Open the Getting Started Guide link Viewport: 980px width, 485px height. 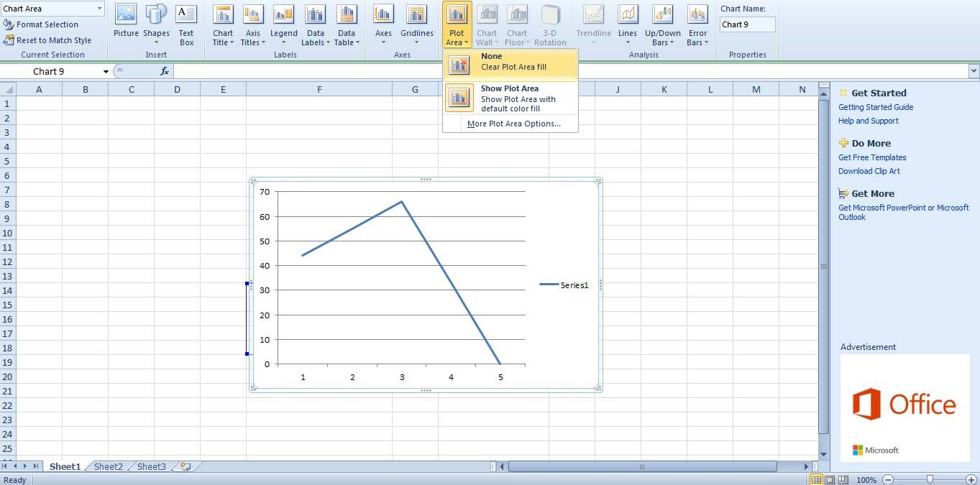point(876,106)
